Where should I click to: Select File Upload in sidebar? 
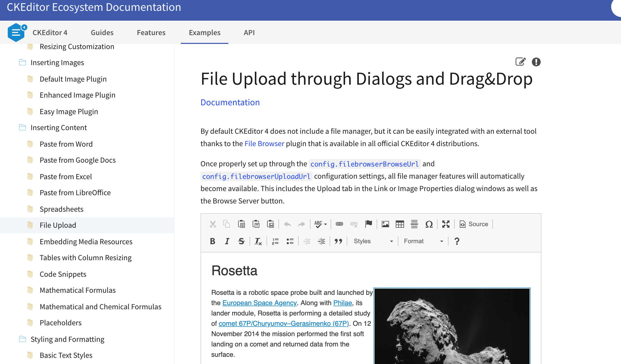click(x=87, y=225)
